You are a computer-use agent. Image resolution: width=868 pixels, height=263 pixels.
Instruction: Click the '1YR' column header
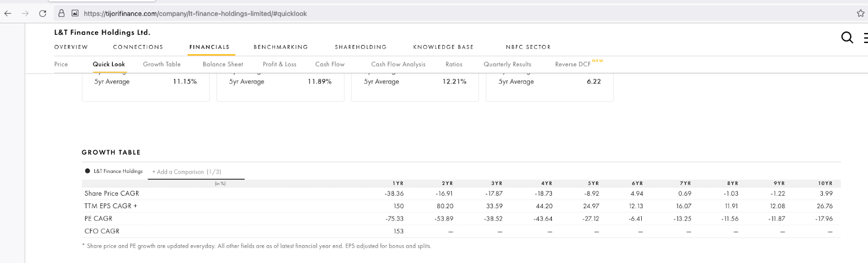pyautogui.click(x=398, y=183)
